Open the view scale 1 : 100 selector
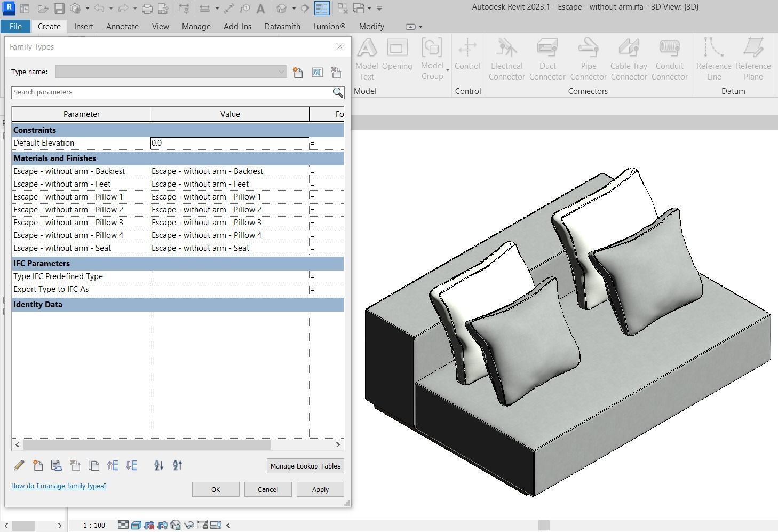Image resolution: width=778 pixels, height=532 pixels. (94, 526)
